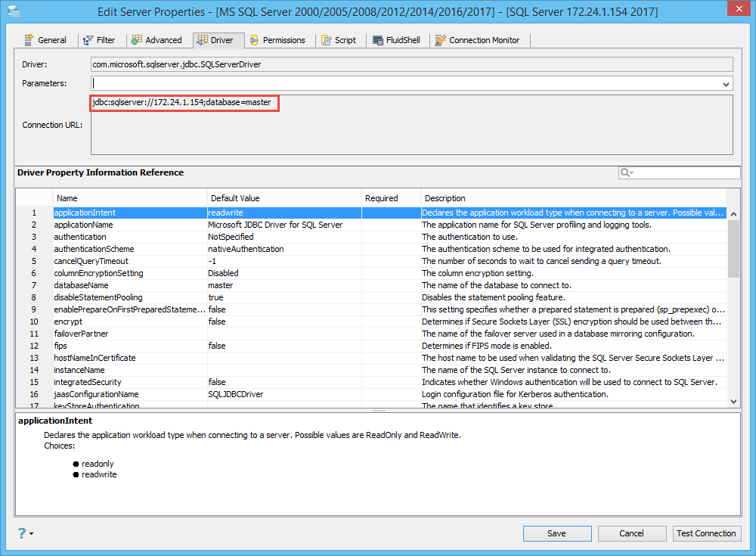The height and width of the screenshot is (556, 756).
Task: Go to the Script tab
Action: click(339, 40)
